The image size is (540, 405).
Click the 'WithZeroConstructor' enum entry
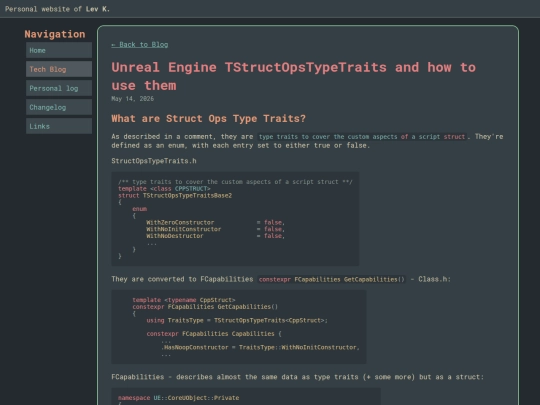click(180, 222)
